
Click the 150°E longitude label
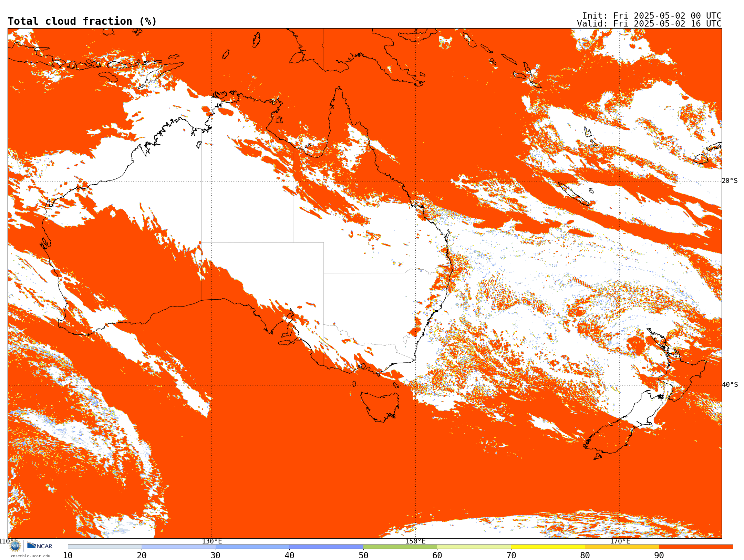click(x=415, y=541)
